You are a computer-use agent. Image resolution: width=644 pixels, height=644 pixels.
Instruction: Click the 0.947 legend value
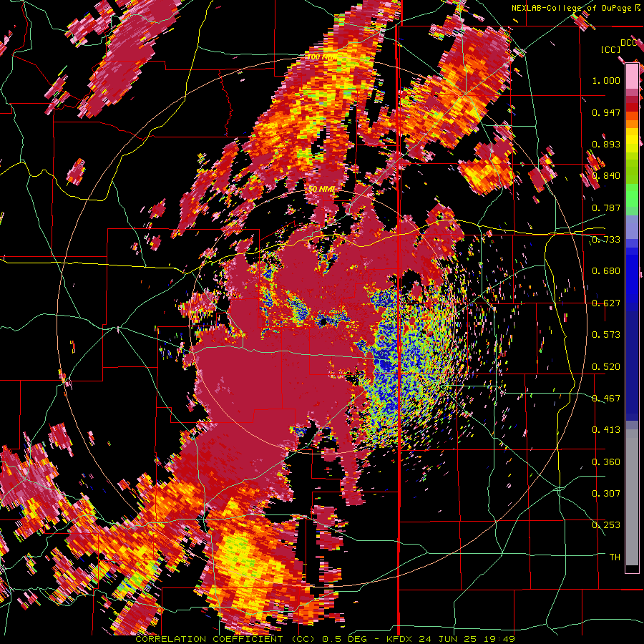pyautogui.click(x=606, y=112)
